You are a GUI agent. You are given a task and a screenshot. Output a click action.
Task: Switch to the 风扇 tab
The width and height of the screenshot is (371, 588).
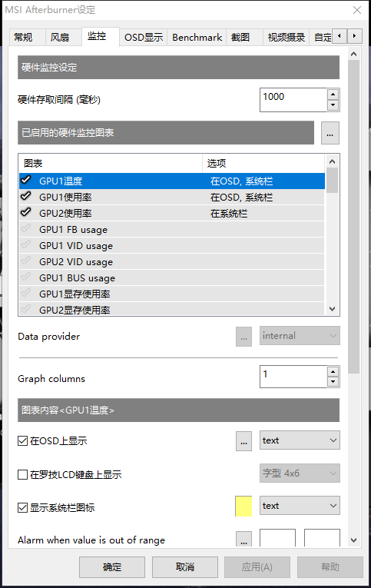[x=62, y=38]
